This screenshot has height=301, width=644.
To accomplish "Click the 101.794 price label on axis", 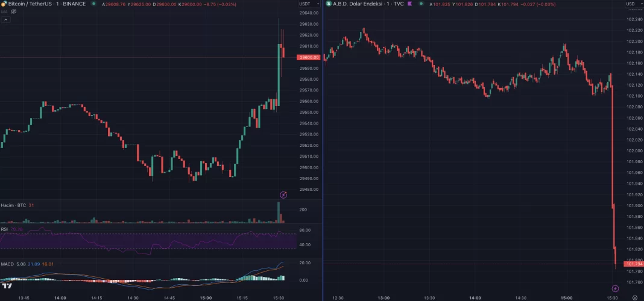I will [634, 264].
